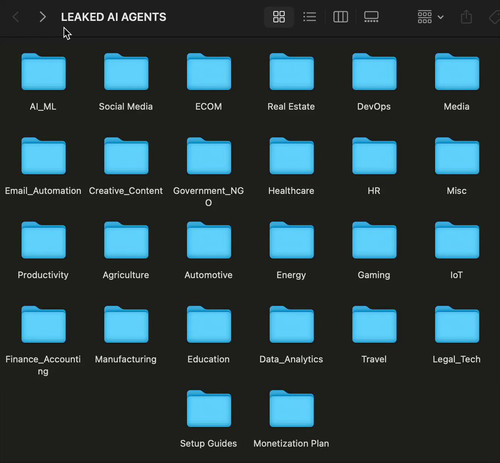Select the Email_Automation folder icon
Image resolution: width=500 pixels, height=463 pixels.
43,156
